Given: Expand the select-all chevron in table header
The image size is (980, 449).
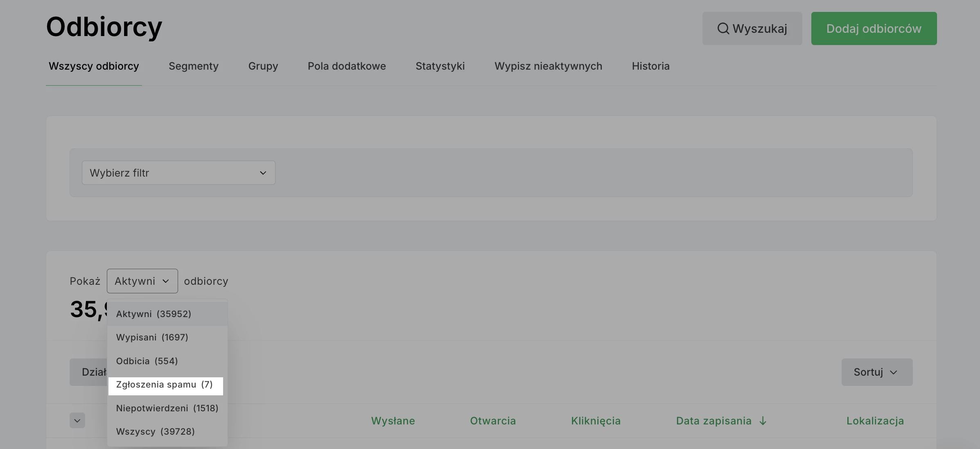Looking at the screenshot, I should [x=77, y=420].
